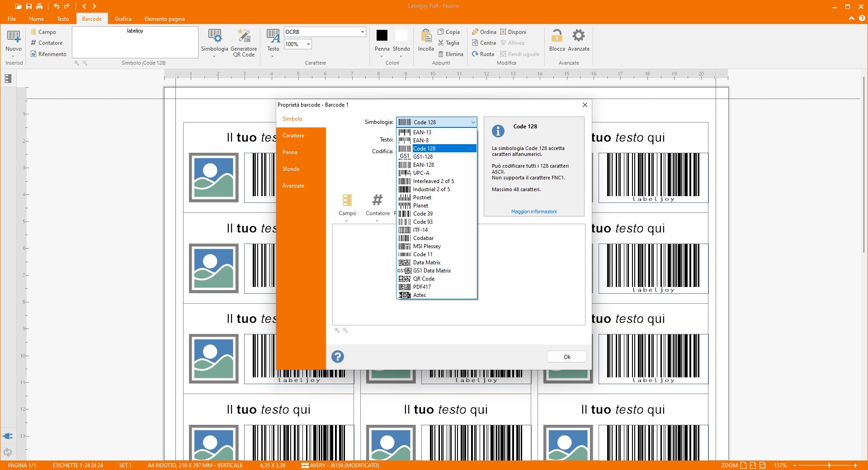Switch to the Grafica ribbon tab
This screenshot has width=868, height=470.
click(123, 19)
